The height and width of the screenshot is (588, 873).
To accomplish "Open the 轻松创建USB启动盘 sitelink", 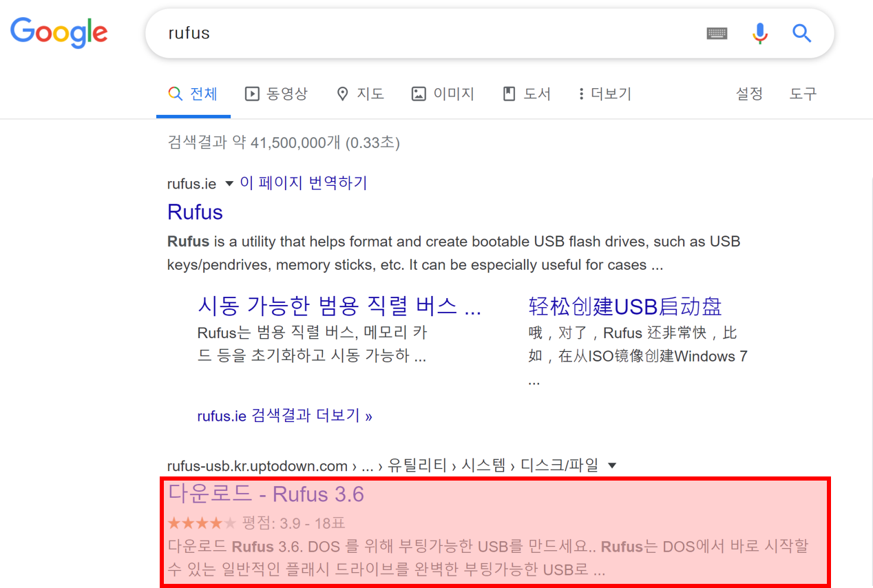I will 625,306.
